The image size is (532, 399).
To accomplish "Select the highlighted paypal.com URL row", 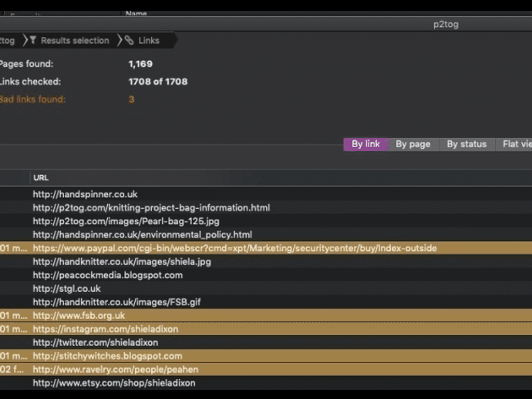I will [266, 248].
